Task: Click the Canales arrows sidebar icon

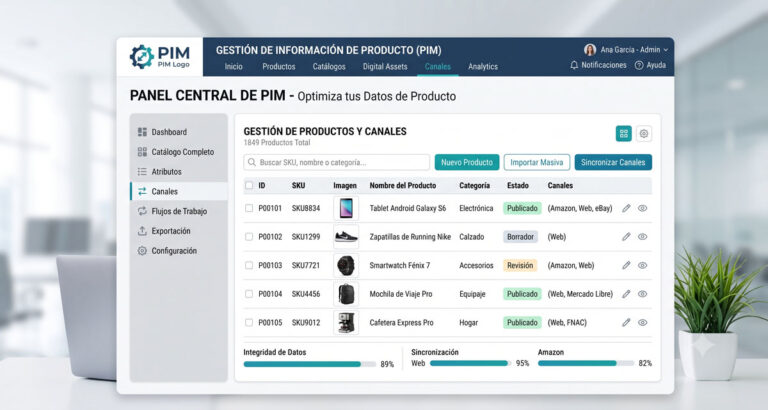Action: (142, 192)
